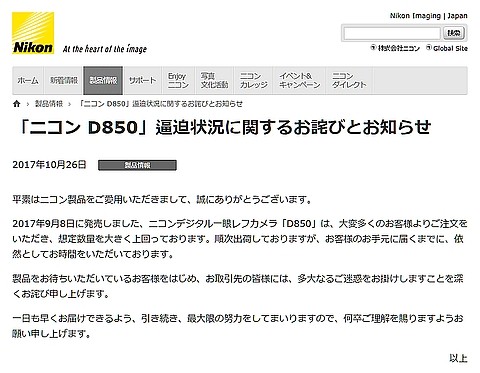Click the paragraph starting 一日も早くお届け
The height and width of the screenshot is (373, 480).
[x=238, y=326]
